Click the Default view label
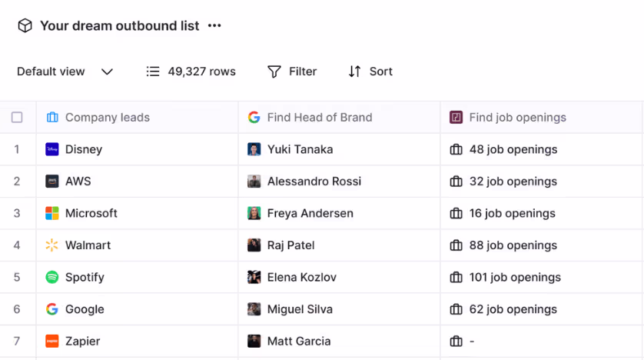This screenshot has height=360, width=644. tap(51, 72)
